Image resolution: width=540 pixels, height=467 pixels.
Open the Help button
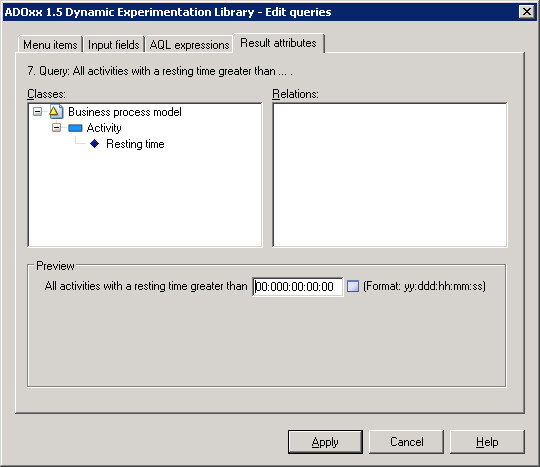[487, 442]
